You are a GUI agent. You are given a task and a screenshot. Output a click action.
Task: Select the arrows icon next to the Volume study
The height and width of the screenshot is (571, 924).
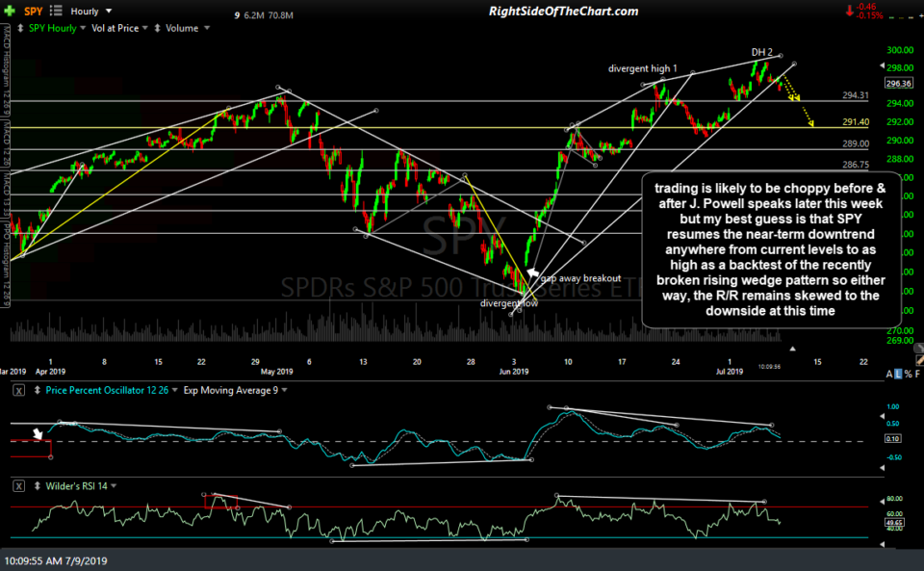158,27
